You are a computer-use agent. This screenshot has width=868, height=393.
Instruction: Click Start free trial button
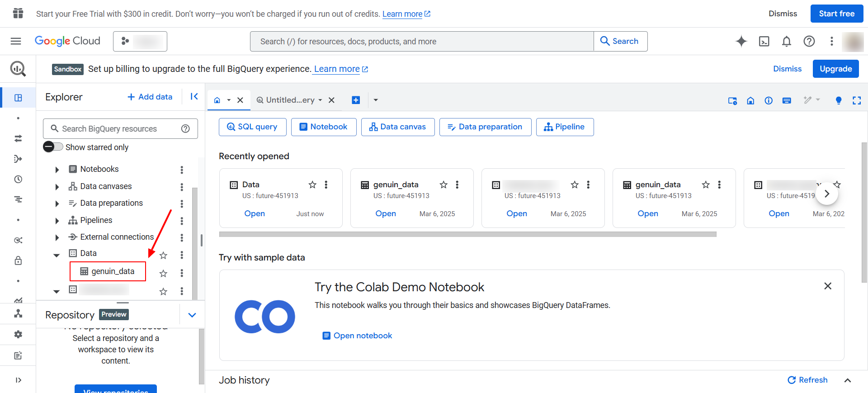837,14
